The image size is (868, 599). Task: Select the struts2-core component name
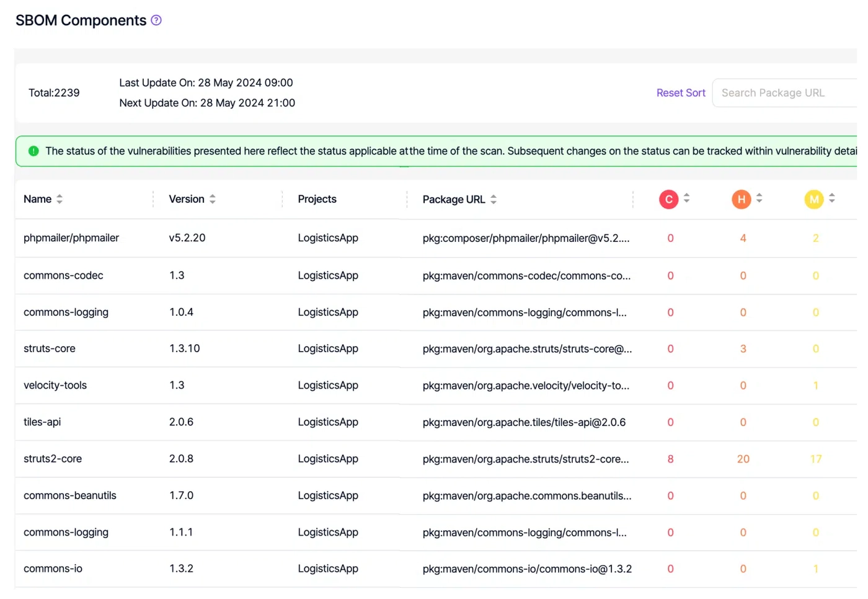(x=53, y=459)
